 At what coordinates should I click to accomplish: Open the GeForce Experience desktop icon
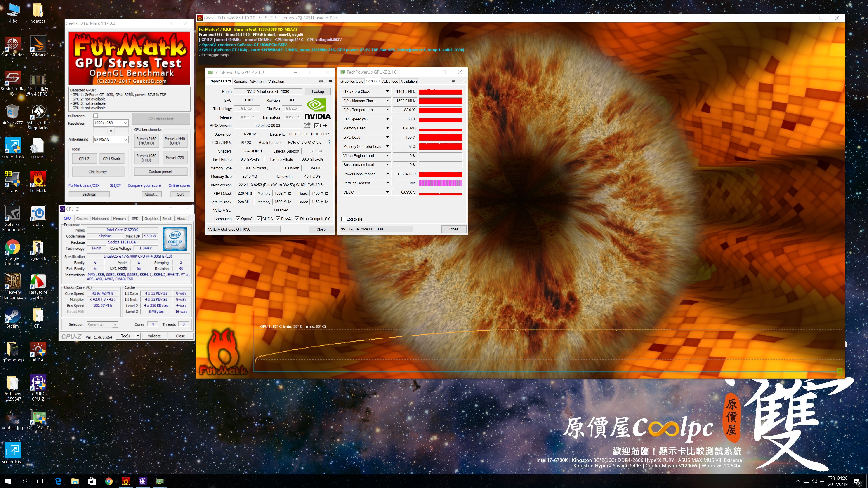click(x=12, y=218)
